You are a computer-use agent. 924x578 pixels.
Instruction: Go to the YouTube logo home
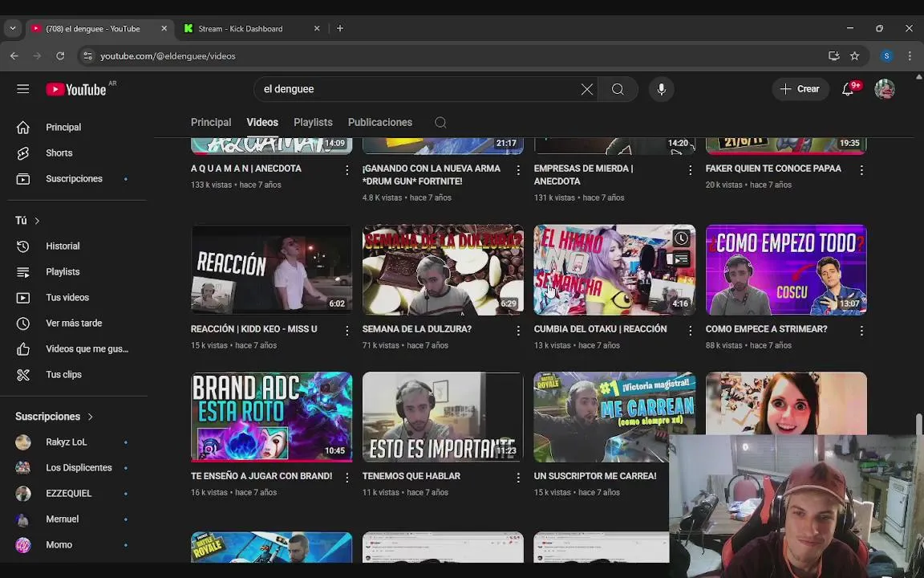click(x=77, y=89)
